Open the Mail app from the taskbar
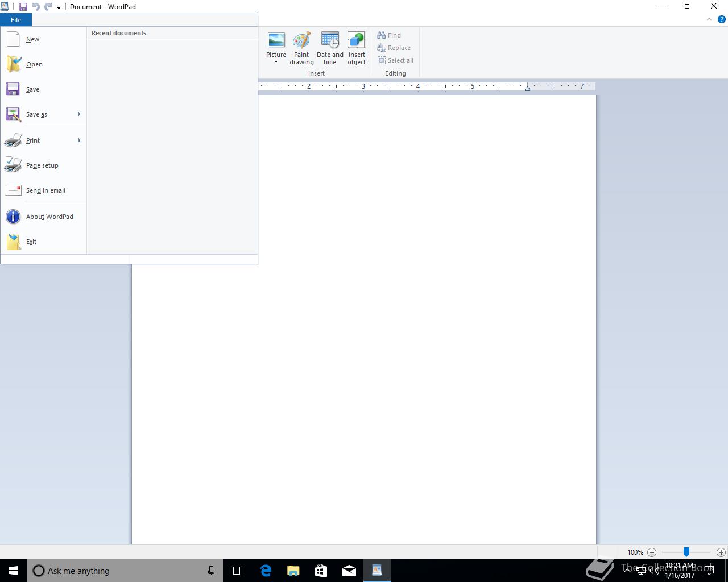 click(x=349, y=571)
